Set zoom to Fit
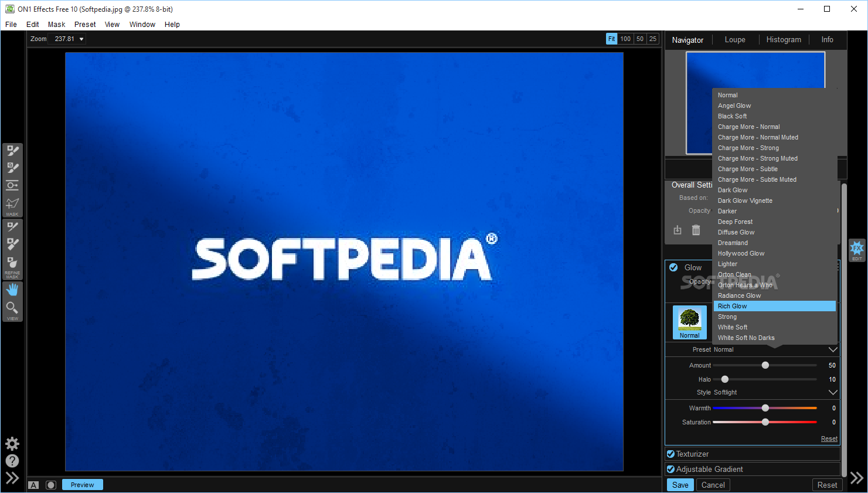 611,39
